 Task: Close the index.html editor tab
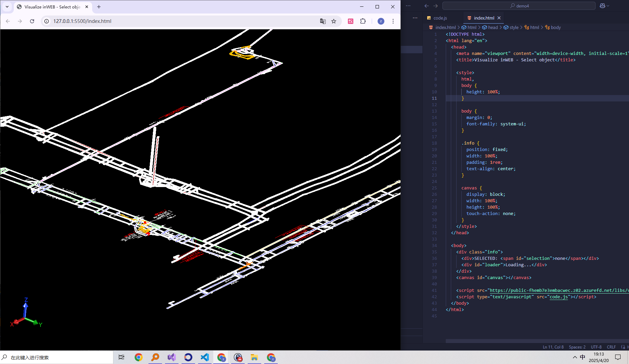click(x=499, y=18)
